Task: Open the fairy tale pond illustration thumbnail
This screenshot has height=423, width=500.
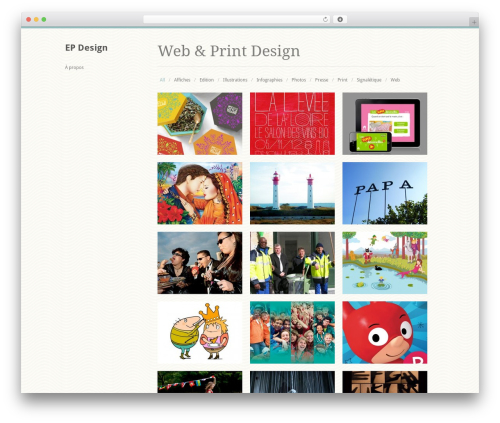Action: click(x=385, y=263)
